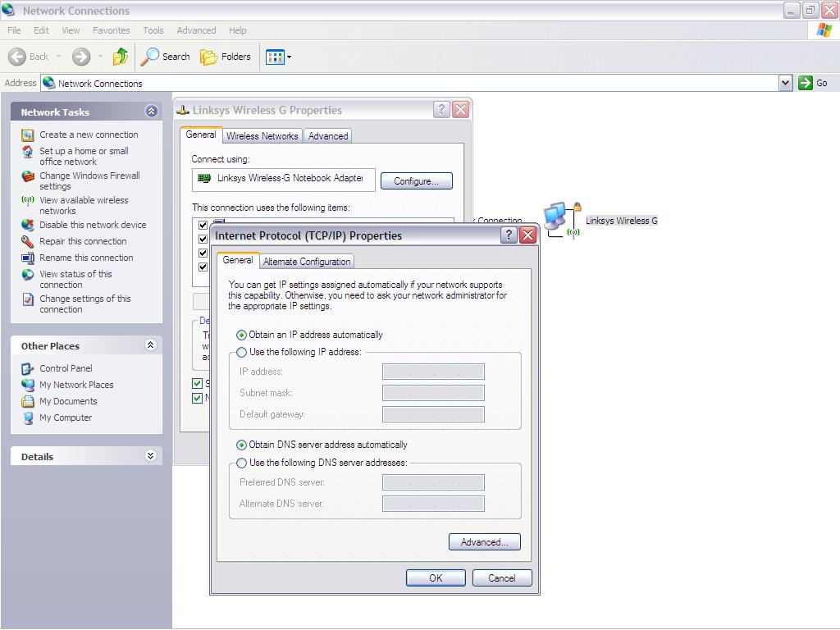Toggle third item checkbox in connection items list
840x630 pixels.
[203, 253]
